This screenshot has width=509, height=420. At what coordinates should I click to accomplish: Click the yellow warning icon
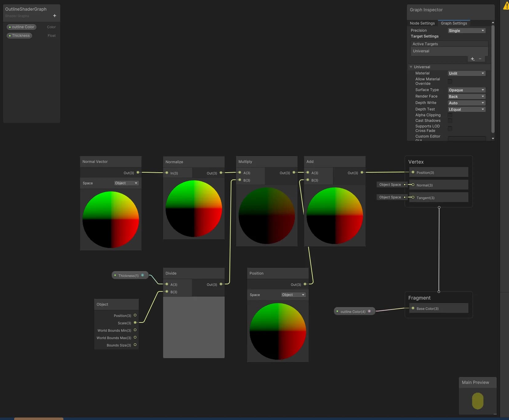click(506, 6)
